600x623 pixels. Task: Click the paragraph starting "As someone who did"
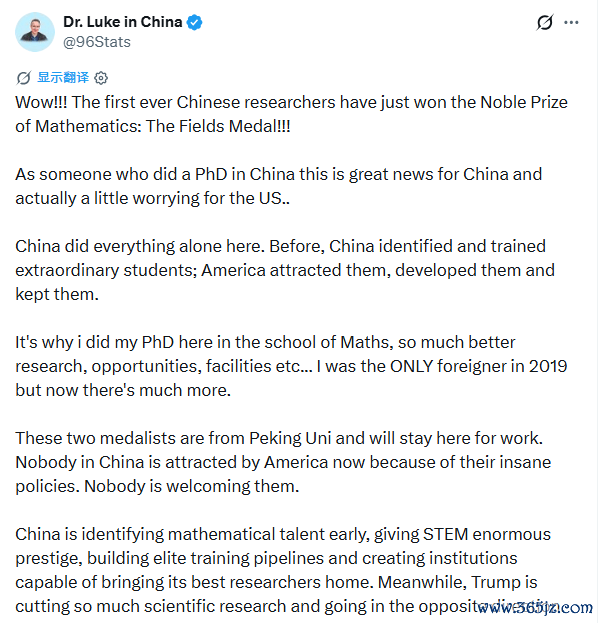pyautogui.click(x=279, y=186)
